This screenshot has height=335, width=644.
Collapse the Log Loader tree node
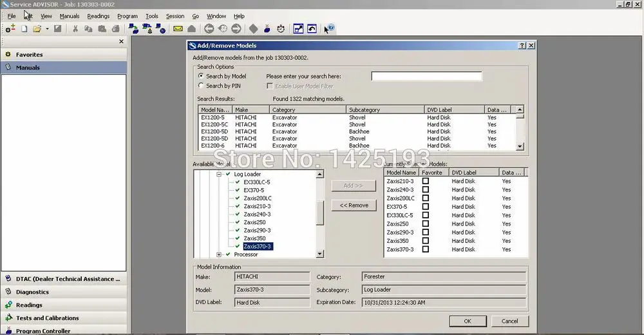coord(219,174)
